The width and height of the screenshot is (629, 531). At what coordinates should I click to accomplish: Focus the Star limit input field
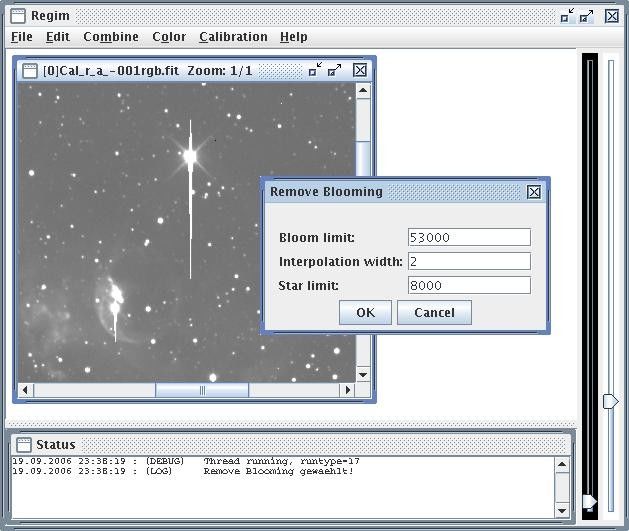pos(469,285)
